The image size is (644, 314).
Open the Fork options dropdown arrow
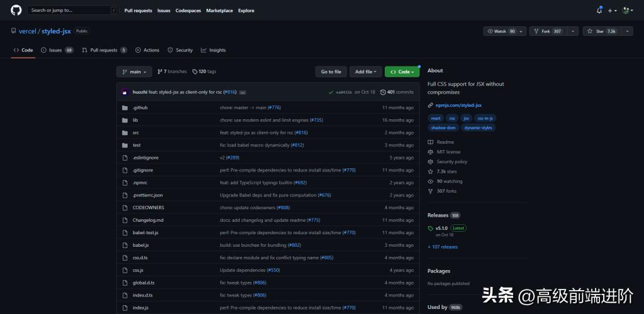pyautogui.click(x=573, y=31)
